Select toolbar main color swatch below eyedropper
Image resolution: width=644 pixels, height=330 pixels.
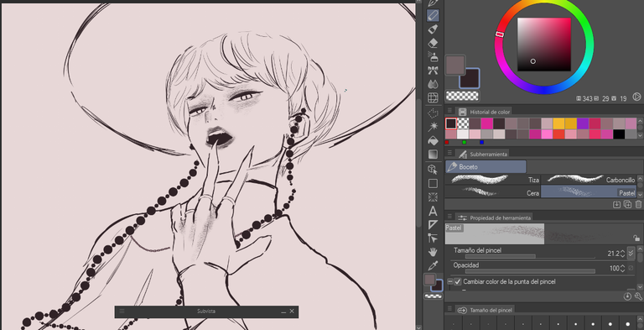(429, 280)
